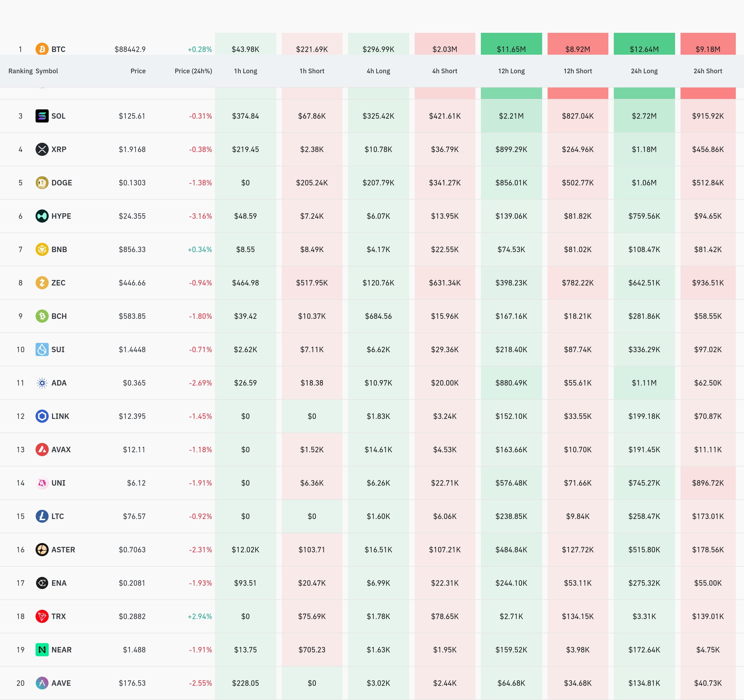Click the BNB coin icon

point(42,249)
